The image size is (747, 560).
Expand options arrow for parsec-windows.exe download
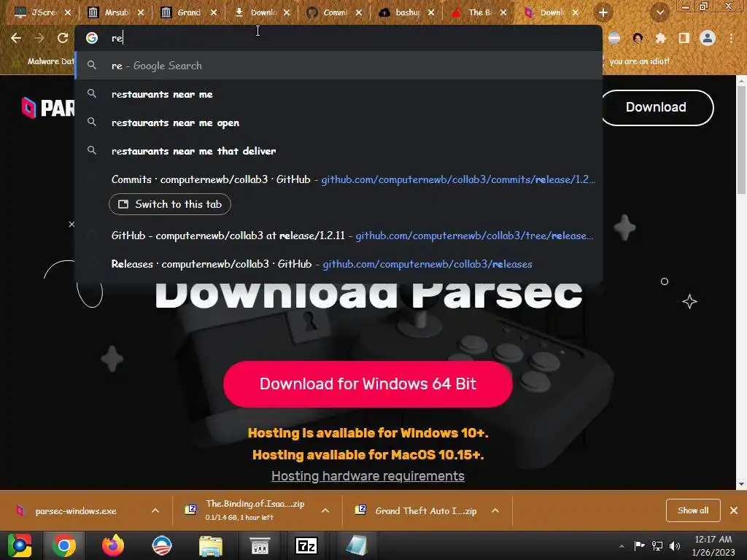(x=155, y=510)
